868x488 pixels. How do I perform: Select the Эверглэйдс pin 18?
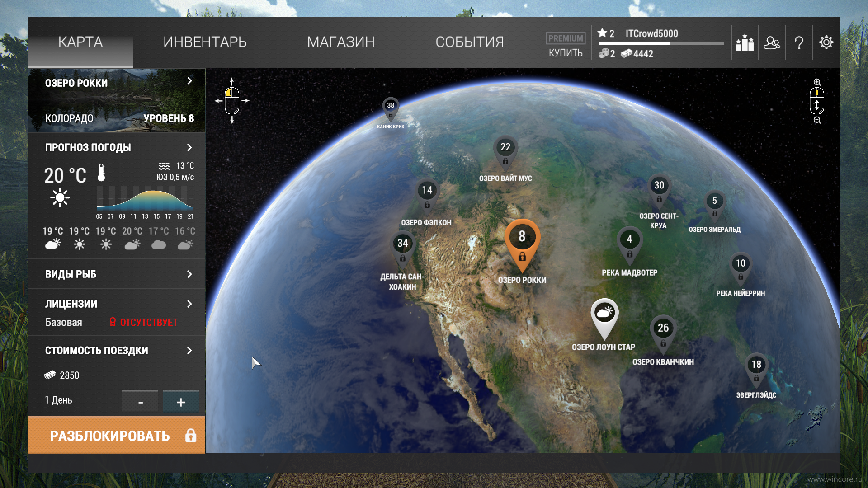pos(756,370)
